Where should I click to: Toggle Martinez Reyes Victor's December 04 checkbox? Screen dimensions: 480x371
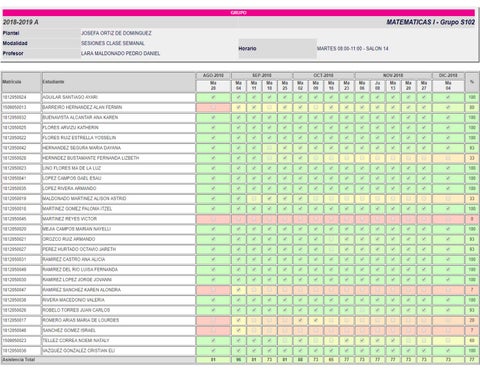pyautogui.click(x=448, y=219)
